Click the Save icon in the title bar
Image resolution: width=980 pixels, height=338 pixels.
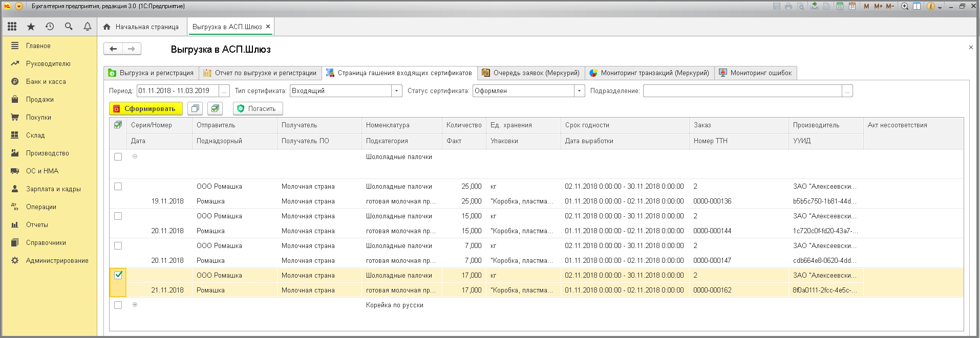click(x=777, y=6)
